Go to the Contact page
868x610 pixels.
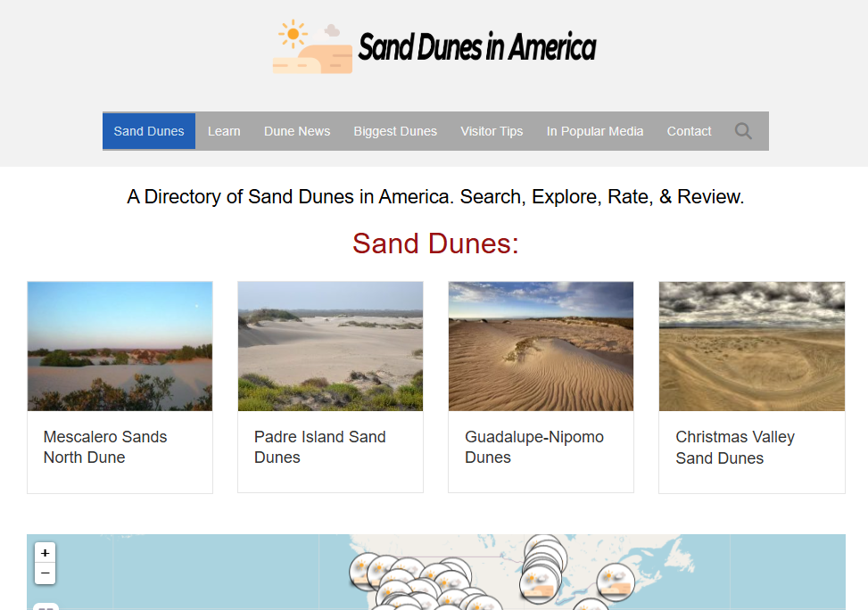[690, 131]
